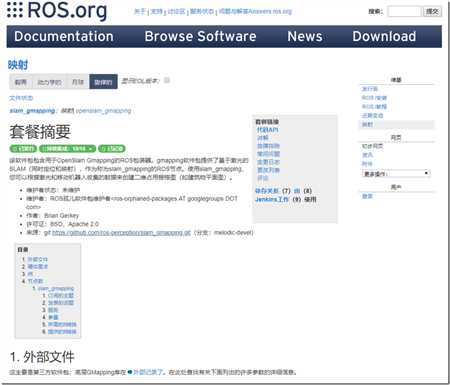Screen dimensions: 450x385
Task: Open the more-actions dropdown in the sidebar
Action: (396, 174)
